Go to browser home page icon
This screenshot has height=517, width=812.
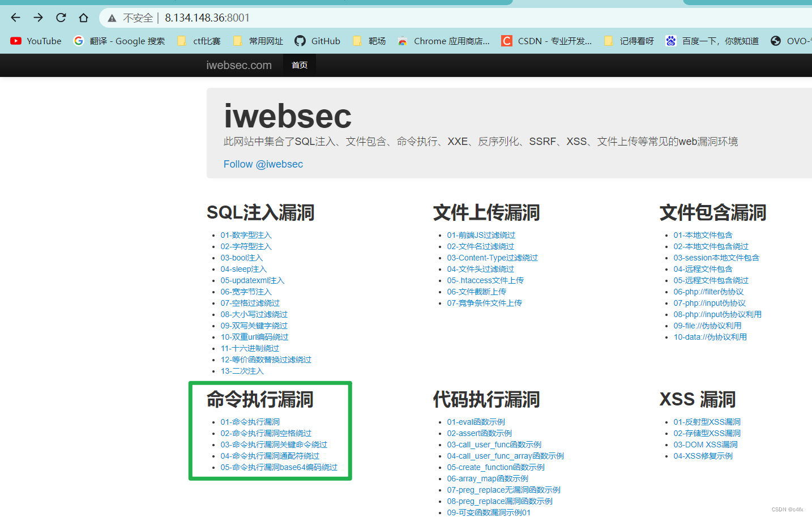[83, 18]
